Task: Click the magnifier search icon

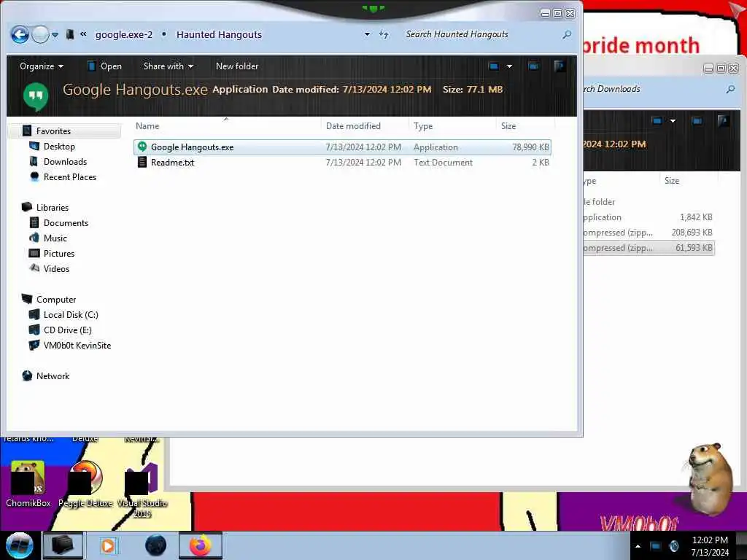Action: click(x=567, y=34)
